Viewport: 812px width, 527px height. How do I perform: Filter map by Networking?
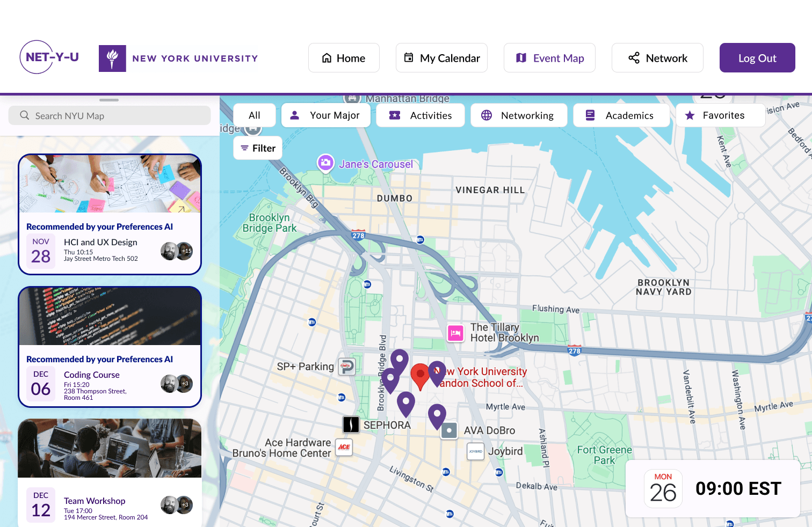pyautogui.click(x=519, y=115)
